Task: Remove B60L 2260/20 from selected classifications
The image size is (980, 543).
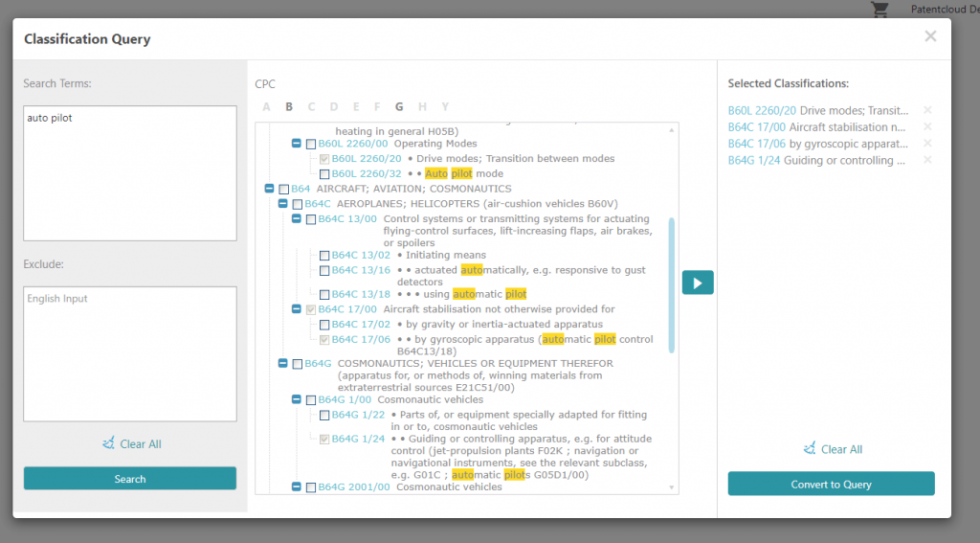Action: pos(927,110)
